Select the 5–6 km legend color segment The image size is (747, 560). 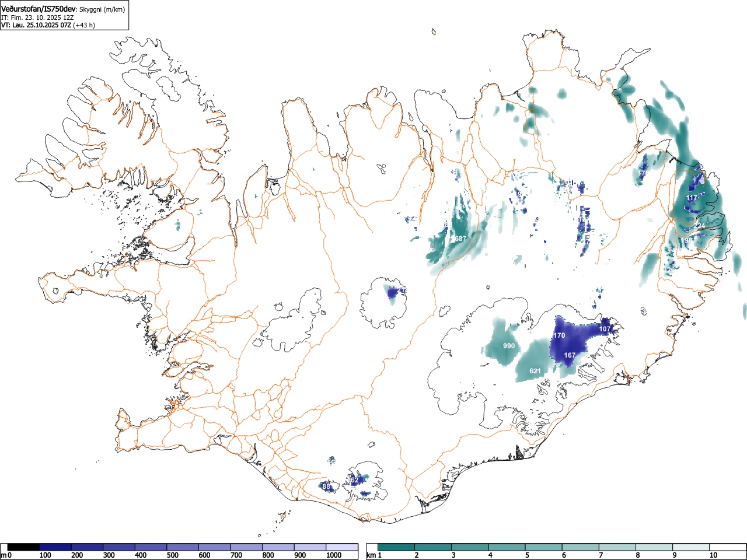pos(544,547)
